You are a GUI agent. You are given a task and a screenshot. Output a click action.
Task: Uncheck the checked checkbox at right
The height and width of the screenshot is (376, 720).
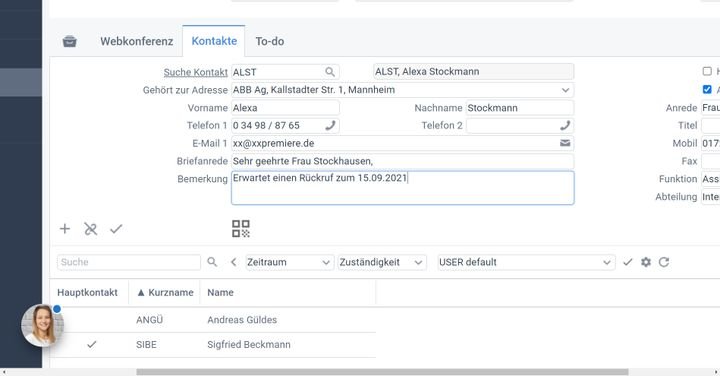click(707, 89)
